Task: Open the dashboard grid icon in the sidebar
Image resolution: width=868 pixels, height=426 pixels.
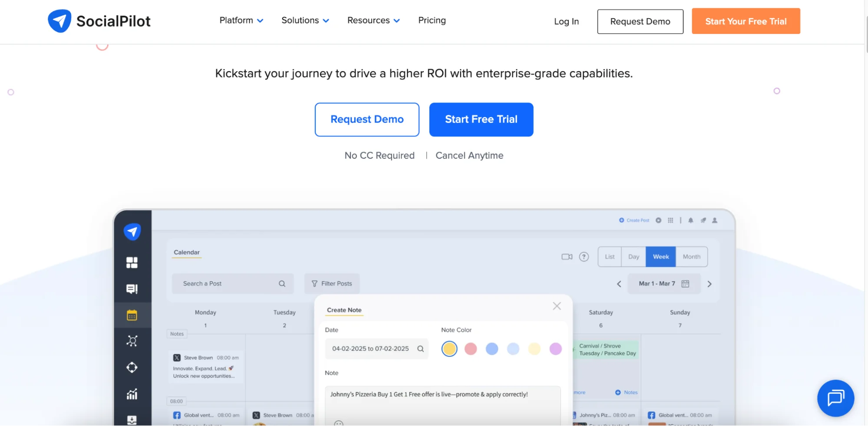Action: [132, 263]
